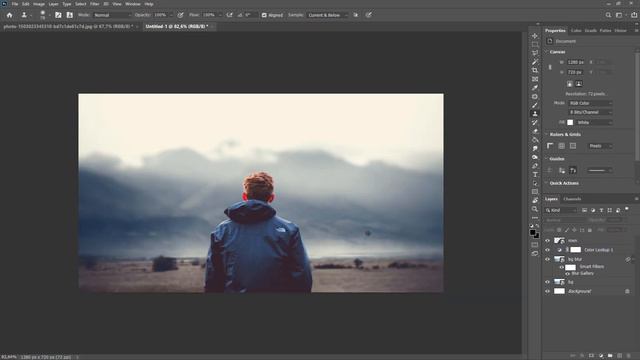Select the Eraser tool
Viewport: 640px width, 360px height.
[535, 131]
